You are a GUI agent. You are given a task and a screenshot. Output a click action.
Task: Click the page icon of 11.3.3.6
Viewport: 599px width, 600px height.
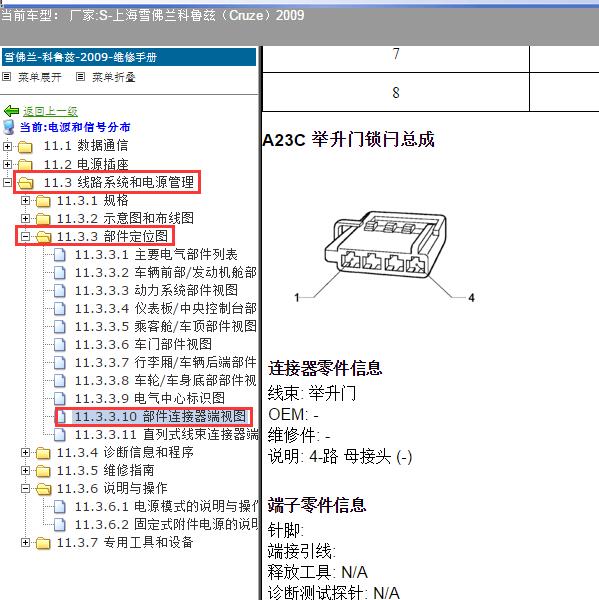pos(60,345)
